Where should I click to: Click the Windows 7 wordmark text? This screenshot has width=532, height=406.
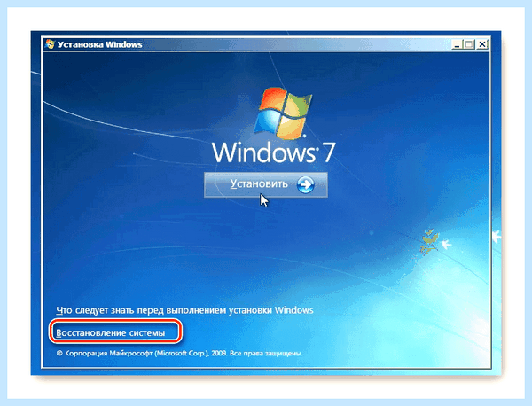pyautogui.click(x=273, y=153)
